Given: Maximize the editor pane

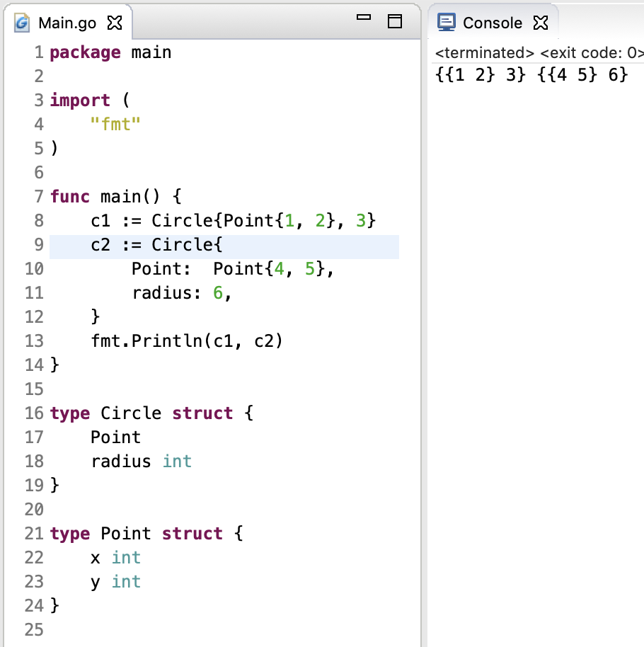Looking at the screenshot, I should 394,22.
